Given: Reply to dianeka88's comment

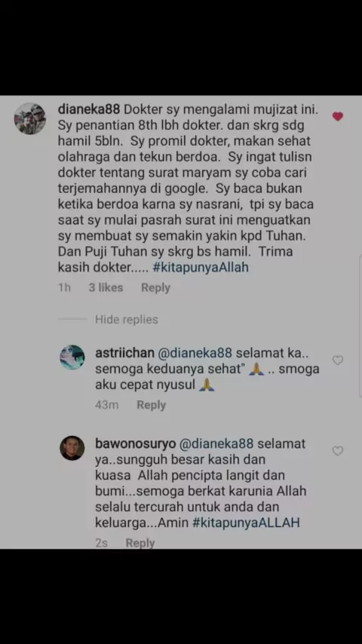Looking at the screenshot, I should (155, 287).
